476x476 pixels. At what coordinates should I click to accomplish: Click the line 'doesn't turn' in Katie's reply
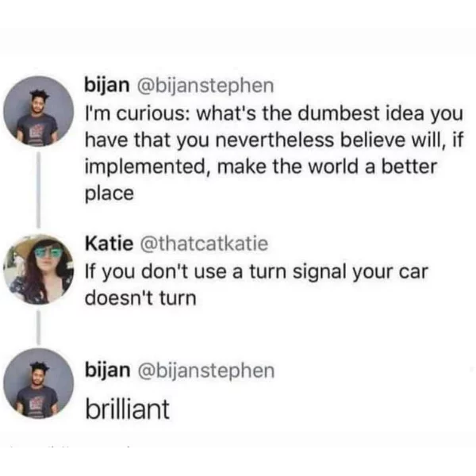click(140, 298)
